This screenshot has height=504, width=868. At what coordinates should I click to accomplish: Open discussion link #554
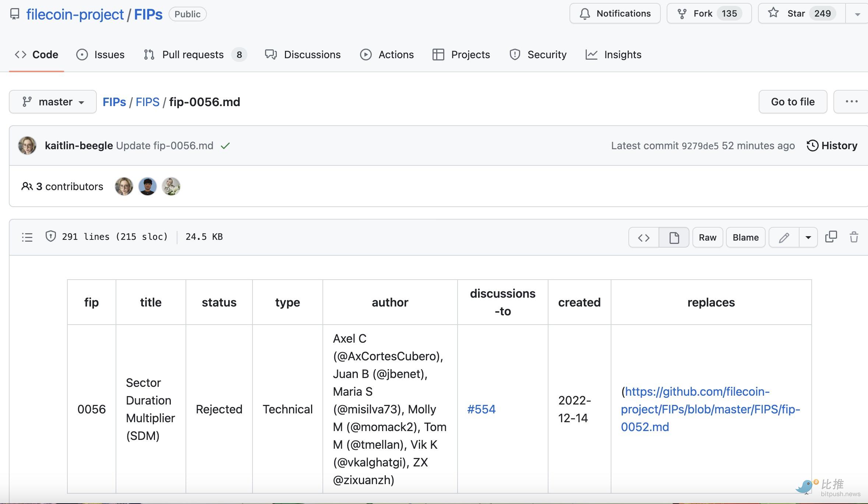pos(481,409)
